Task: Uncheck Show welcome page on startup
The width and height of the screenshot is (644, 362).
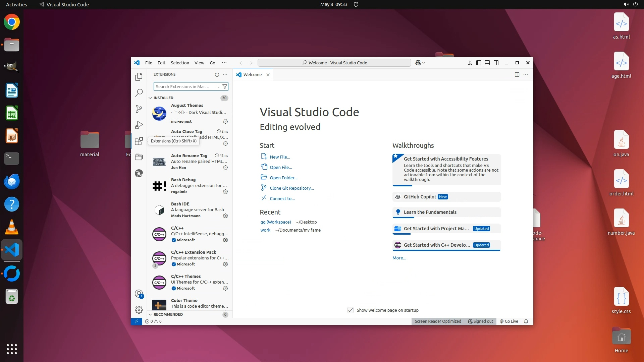Action: click(x=351, y=310)
